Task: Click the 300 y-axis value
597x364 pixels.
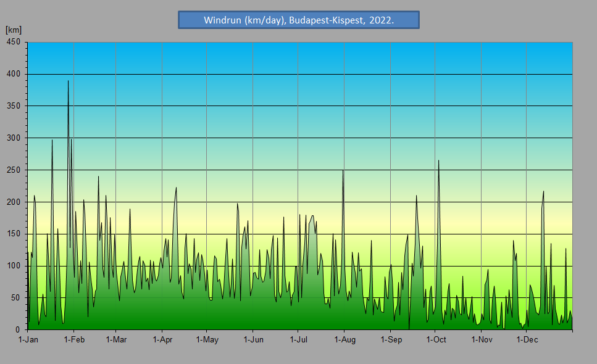Action: [x=14, y=138]
